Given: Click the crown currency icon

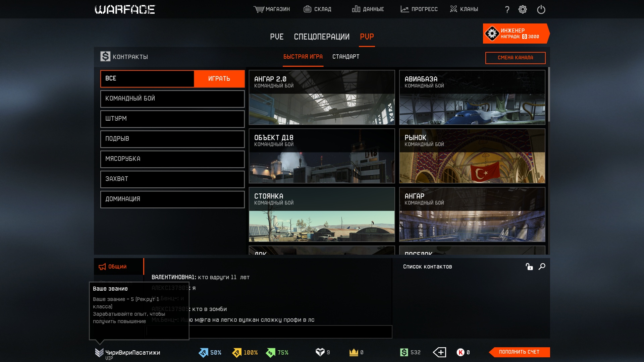Looking at the screenshot, I should pyautogui.click(x=354, y=352).
